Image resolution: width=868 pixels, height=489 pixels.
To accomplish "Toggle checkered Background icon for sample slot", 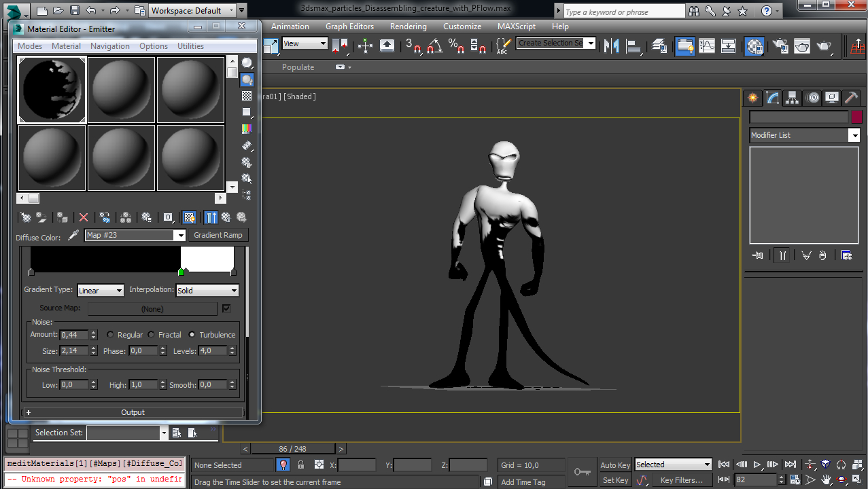I will [247, 96].
